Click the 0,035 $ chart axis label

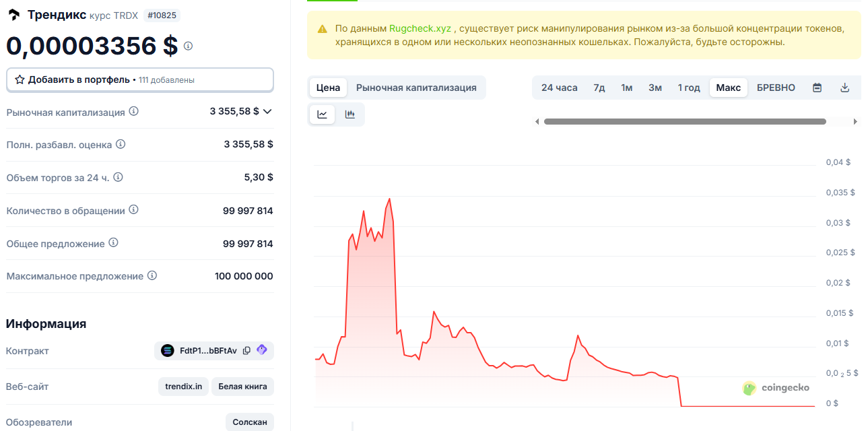pyautogui.click(x=840, y=193)
